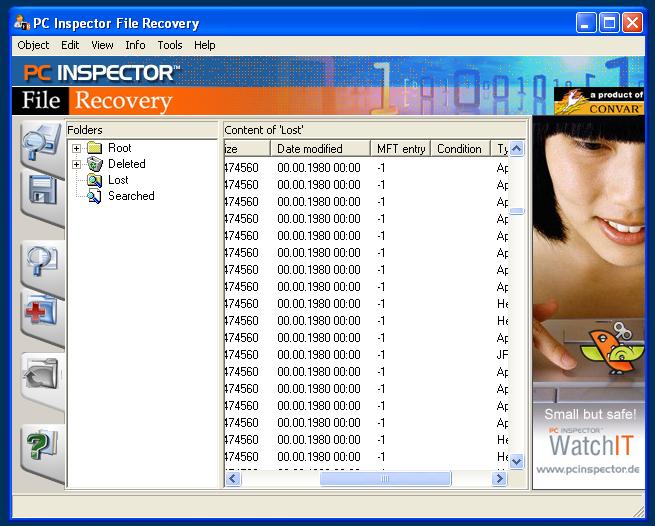The width and height of the screenshot is (655, 526).
Task: Click the Lost folder magnifier icon
Action: pyautogui.click(x=94, y=180)
